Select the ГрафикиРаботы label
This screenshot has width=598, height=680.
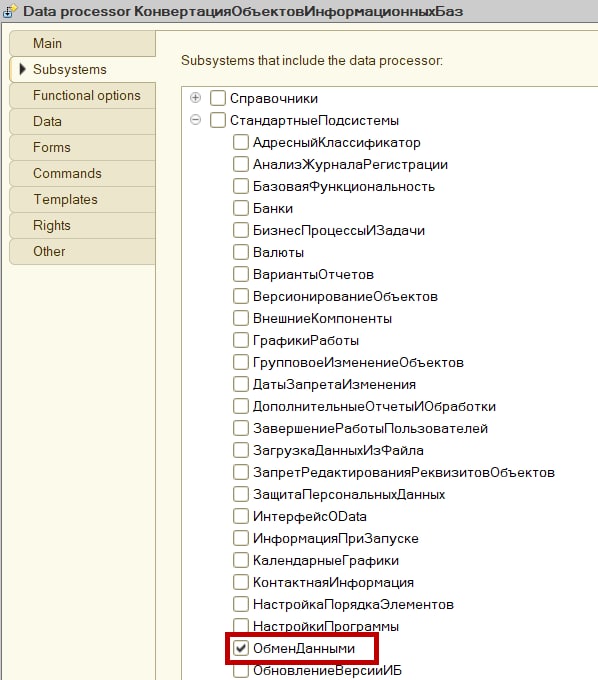click(306, 340)
